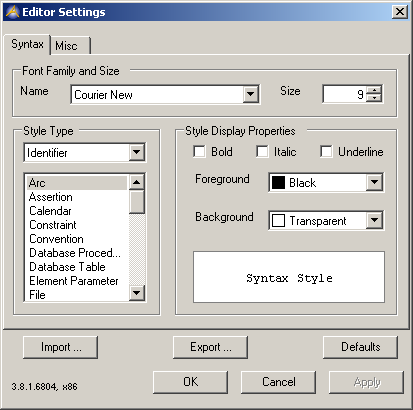Close the Editor Settings dialog
The width and height of the screenshot is (413, 410).
click(x=399, y=12)
